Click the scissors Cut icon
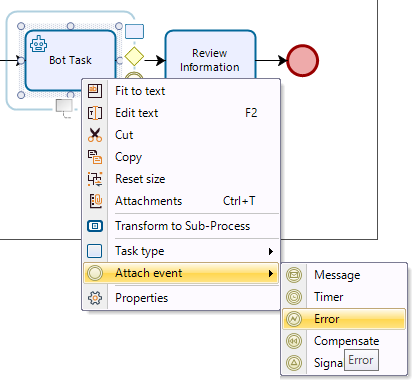 (95, 135)
